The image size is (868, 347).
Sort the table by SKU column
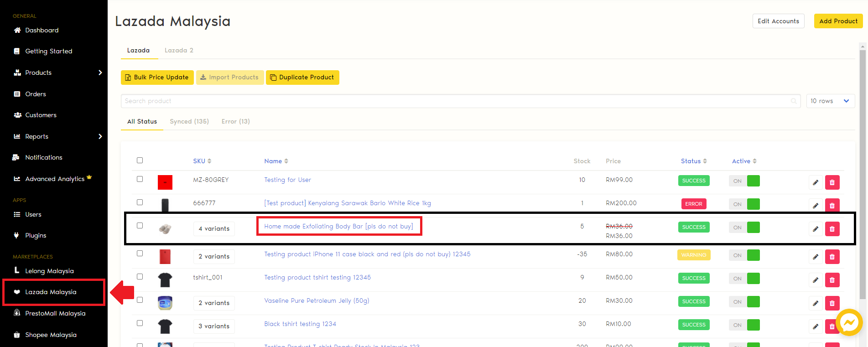point(202,161)
